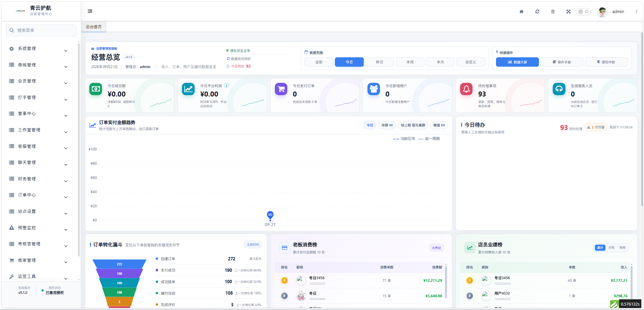Click the 店员业绩榜 chart icon
The width and height of the screenshot is (644, 310).
pos(470,248)
